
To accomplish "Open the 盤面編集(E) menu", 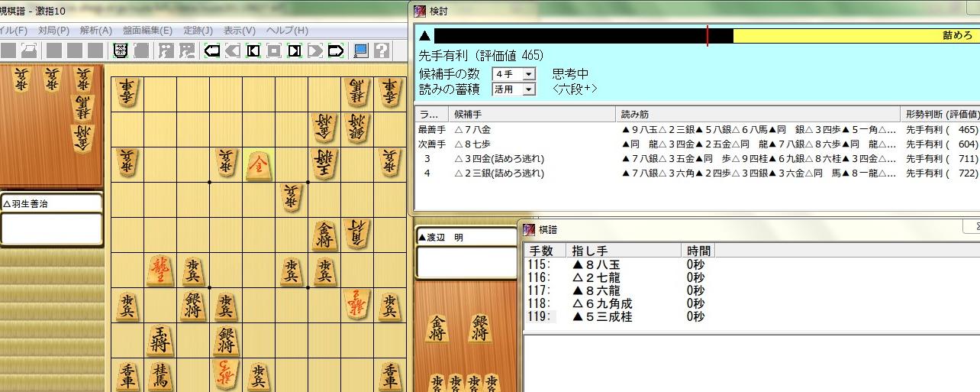I will pos(147,31).
